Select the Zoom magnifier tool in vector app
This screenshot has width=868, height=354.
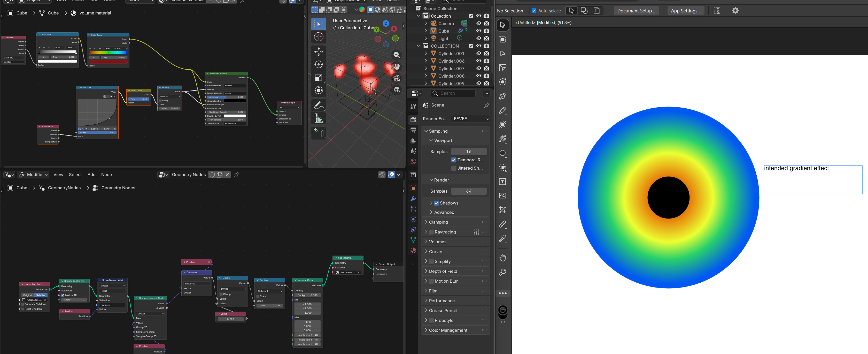[502, 272]
